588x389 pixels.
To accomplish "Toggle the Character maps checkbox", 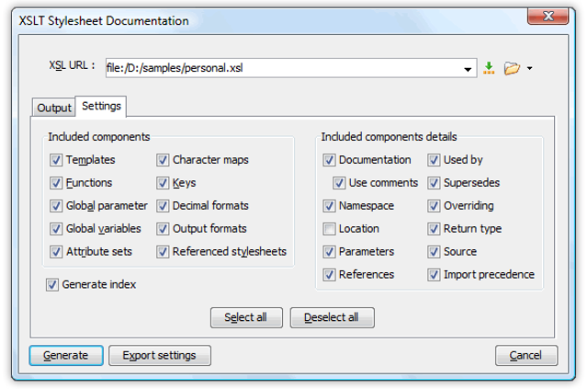I will tap(163, 160).
